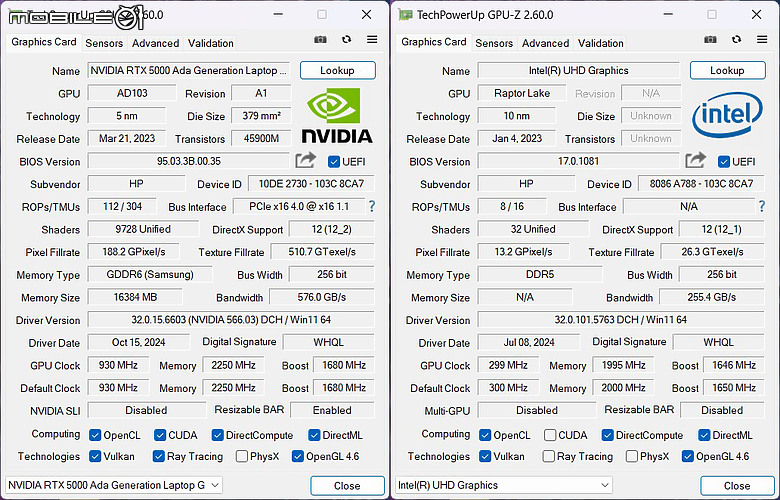Click Lookup button in Intel window
The height and width of the screenshot is (500, 780).
(727, 71)
